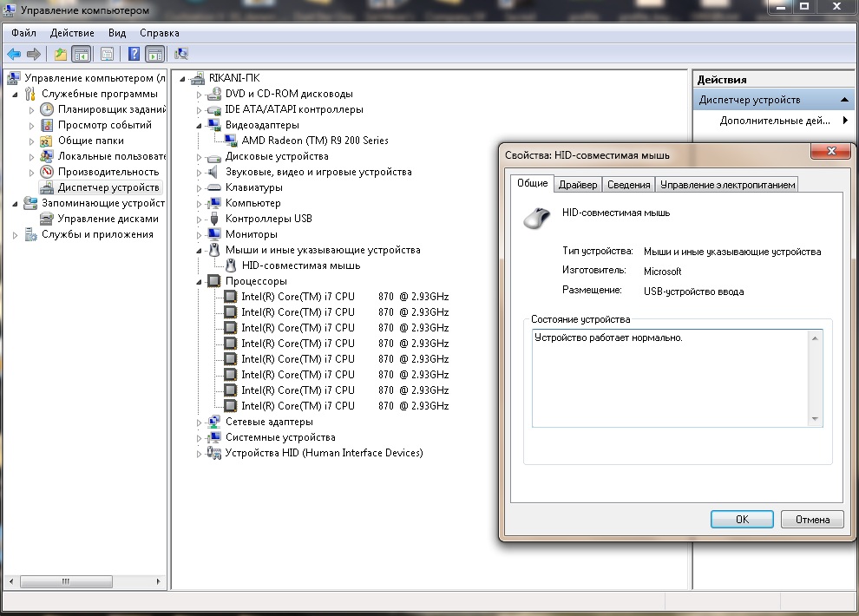The image size is (859, 616).
Task: Click the OK button in properties dialog
Action: (742, 520)
